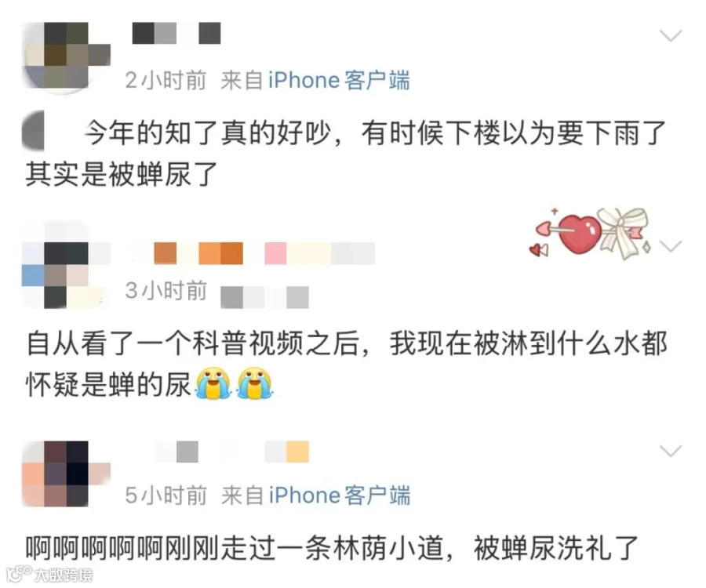Click the 3小时前 timestamp
Image resolution: width=706 pixels, height=588 pixels.
point(166,291)
